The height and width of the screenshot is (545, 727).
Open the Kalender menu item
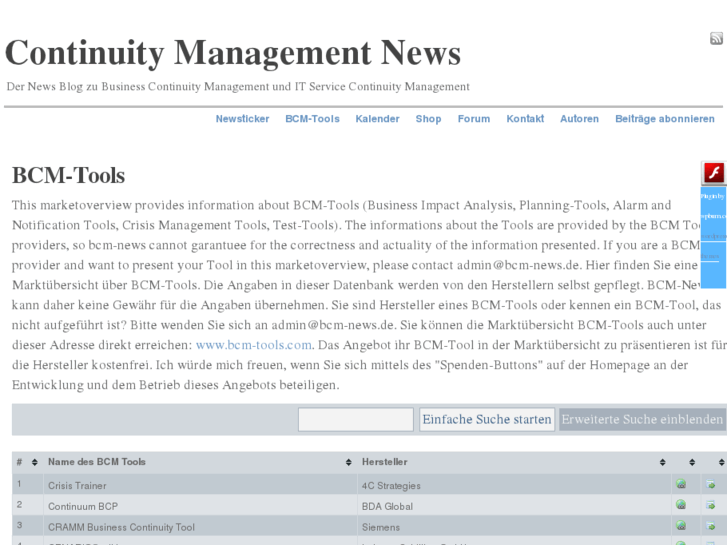pyautogui.click(x=377, y=119)
